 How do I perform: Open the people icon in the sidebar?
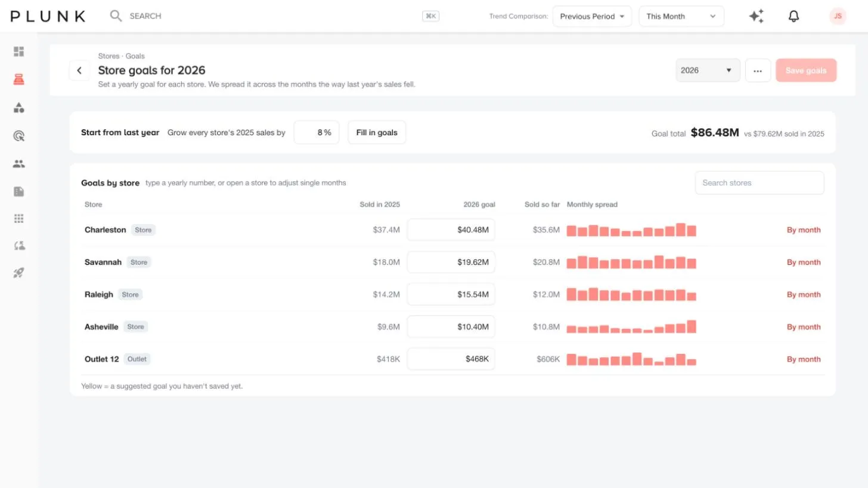[x=19, y=164]
